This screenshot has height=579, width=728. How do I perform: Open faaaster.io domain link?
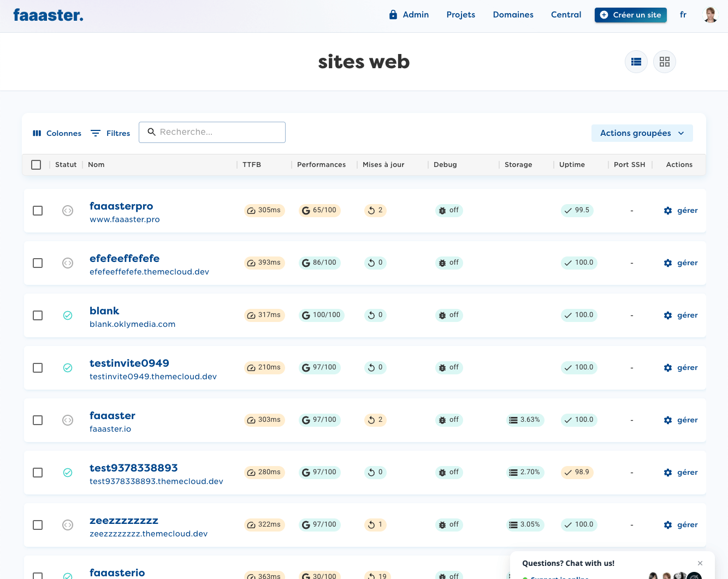[x=110, y=429]
